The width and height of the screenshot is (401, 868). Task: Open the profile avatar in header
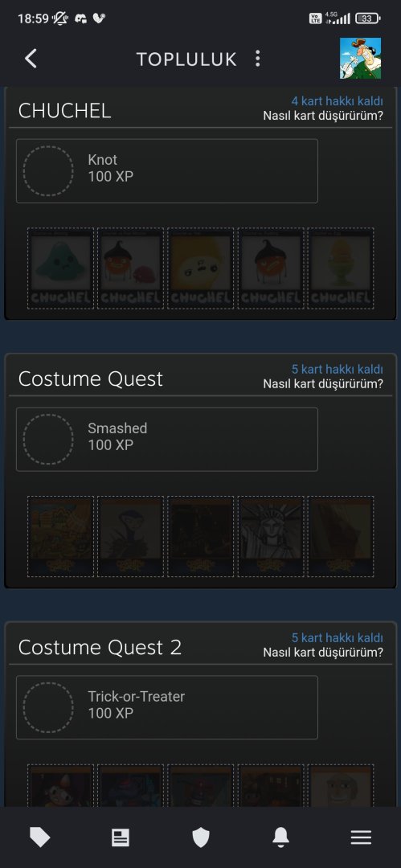pos(361,58)
